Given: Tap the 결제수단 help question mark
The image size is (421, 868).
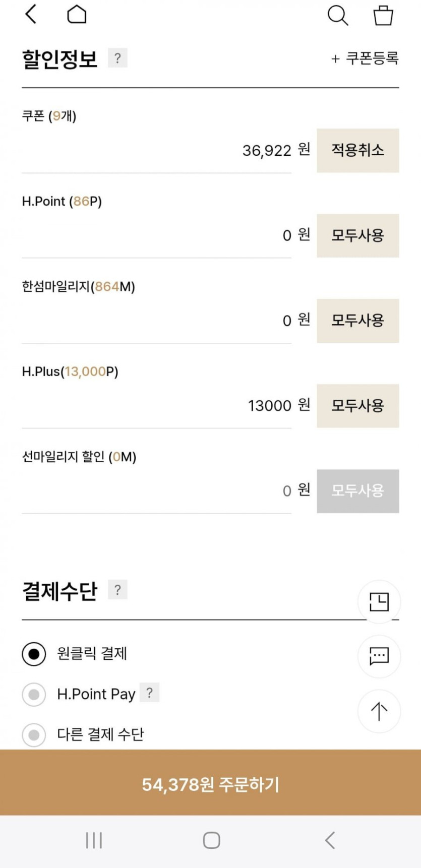Looking at the screenshot, I should pos(117,590).
